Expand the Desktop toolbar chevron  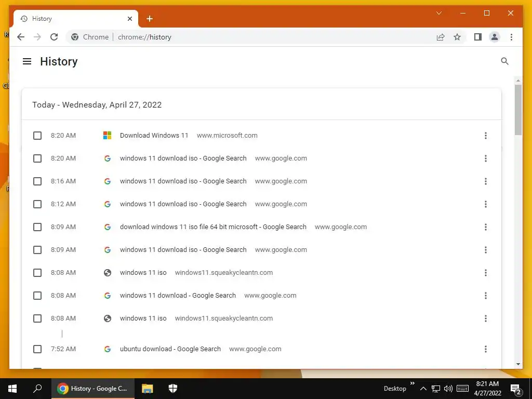pyautogui.click(x=412, y=383)
